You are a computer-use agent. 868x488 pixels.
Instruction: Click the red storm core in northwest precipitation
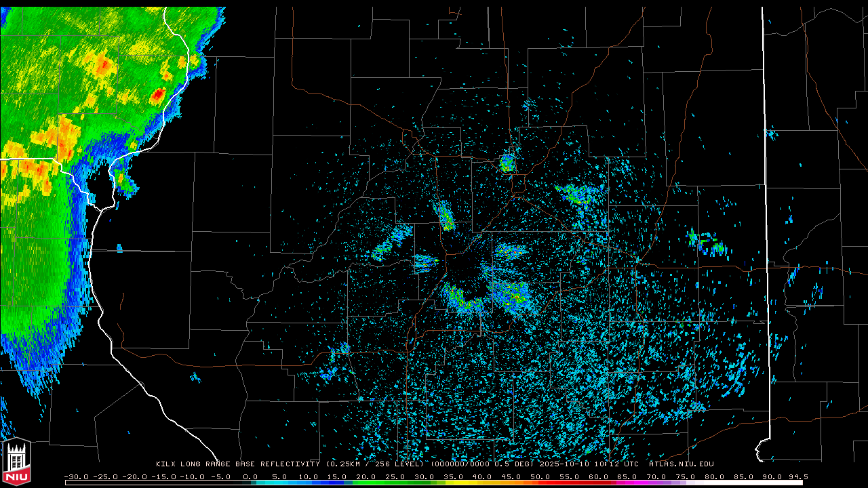tap(158, 95)
